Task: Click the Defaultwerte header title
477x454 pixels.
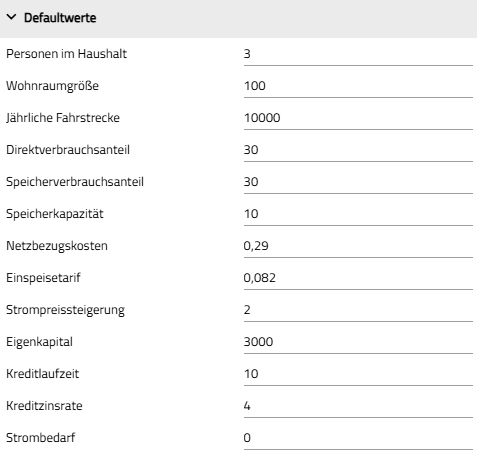Action: (x=60, y=18)
